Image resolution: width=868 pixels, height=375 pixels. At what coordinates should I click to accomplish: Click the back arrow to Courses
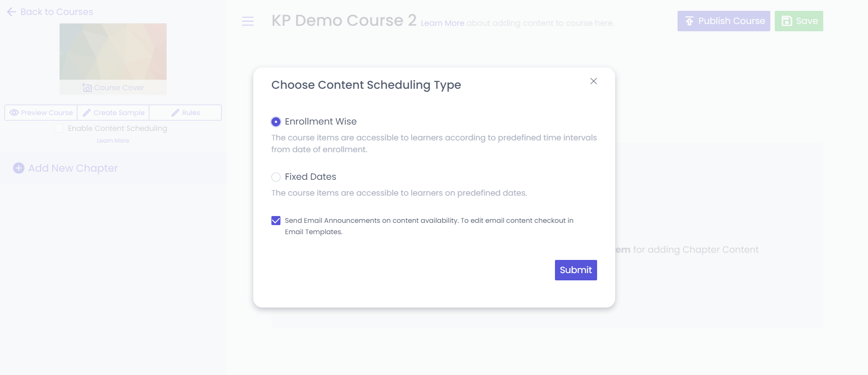(12, 12)
